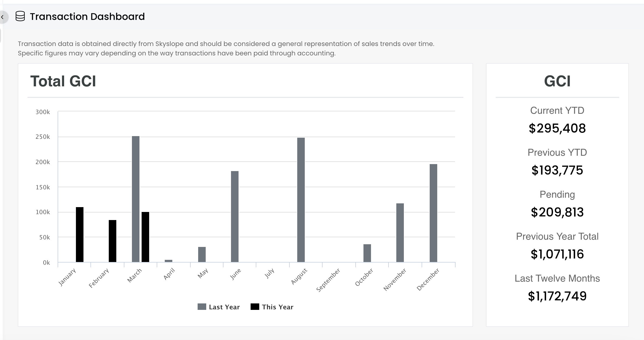
Task: Click the Pending amount $209,813
Action: tap(557, 212)
